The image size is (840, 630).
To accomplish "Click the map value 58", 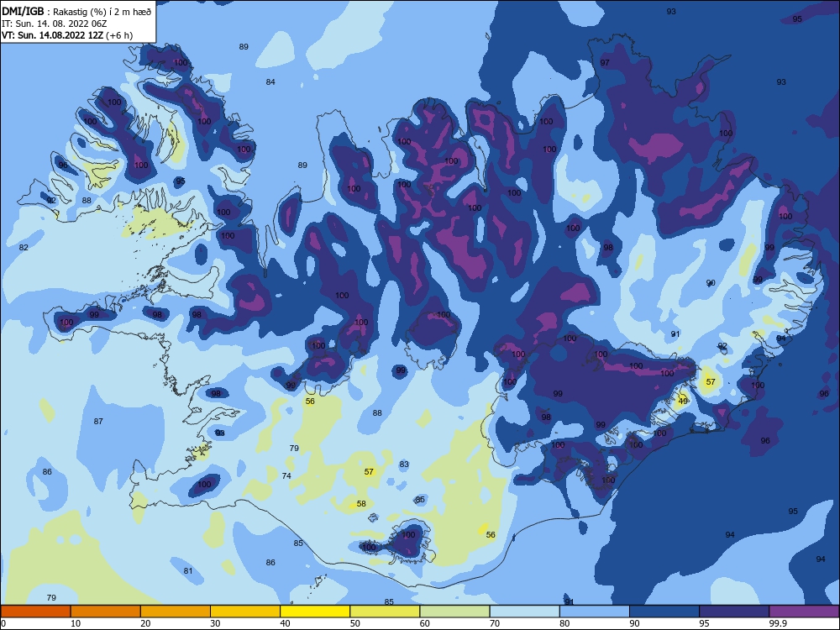I will 361,503.
